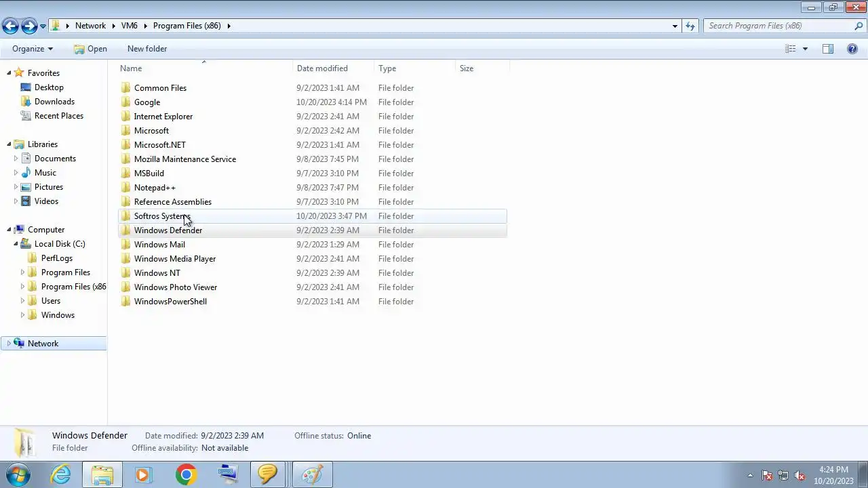868x488 pixels.
Task: Create a New folder from toolbar
Action: [x=147, y=49]
